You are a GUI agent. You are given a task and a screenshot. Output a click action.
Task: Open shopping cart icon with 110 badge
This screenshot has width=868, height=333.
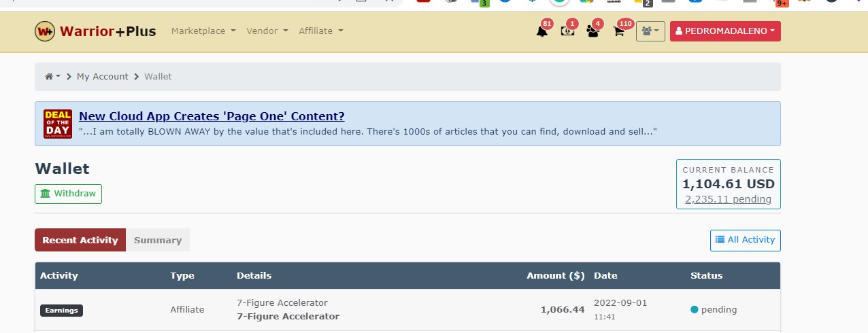619,31
